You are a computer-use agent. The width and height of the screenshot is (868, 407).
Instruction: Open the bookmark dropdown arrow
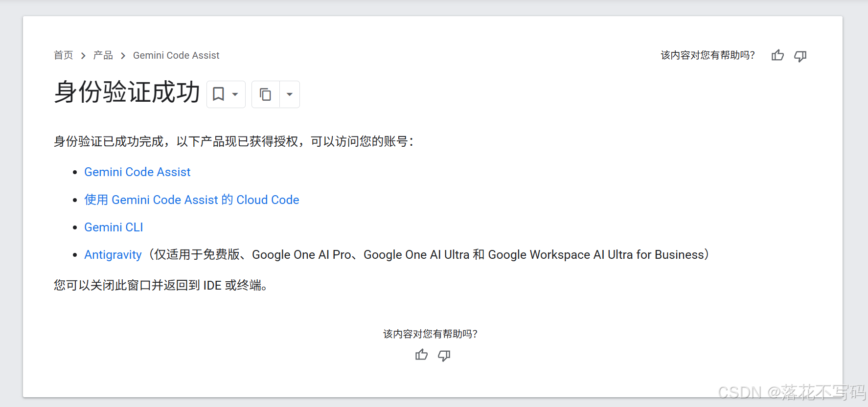coord(235,94)
